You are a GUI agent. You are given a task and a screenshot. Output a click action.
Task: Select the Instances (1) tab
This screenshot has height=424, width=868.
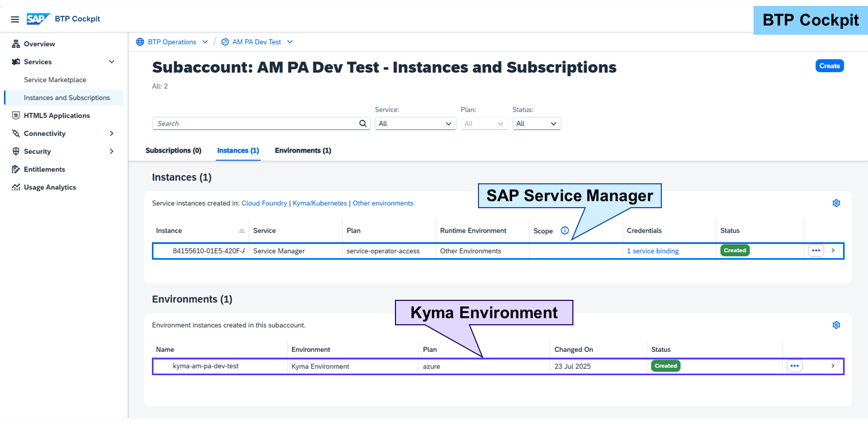coord(238,151)
